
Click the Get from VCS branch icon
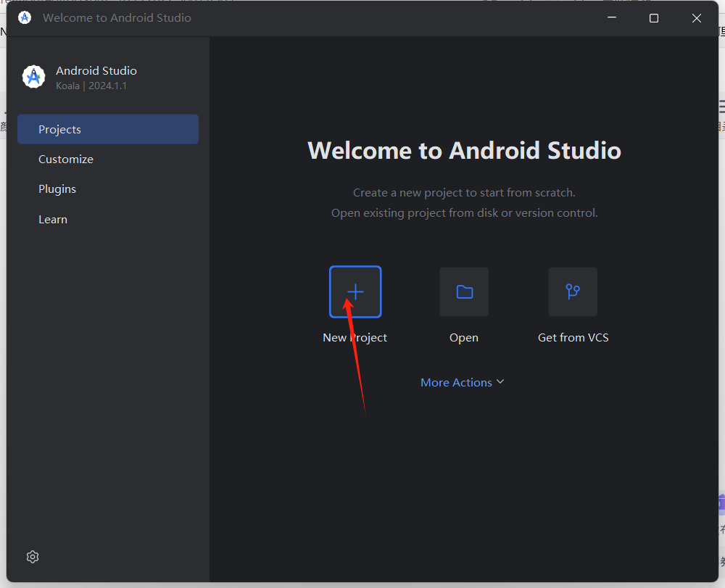[573, 291]
